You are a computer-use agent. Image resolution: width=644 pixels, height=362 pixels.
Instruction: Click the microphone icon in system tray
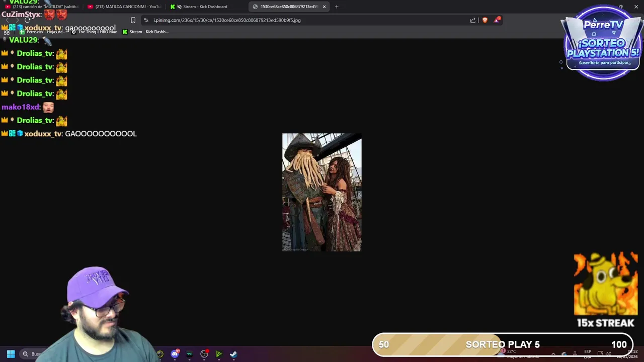coord(575,354)
